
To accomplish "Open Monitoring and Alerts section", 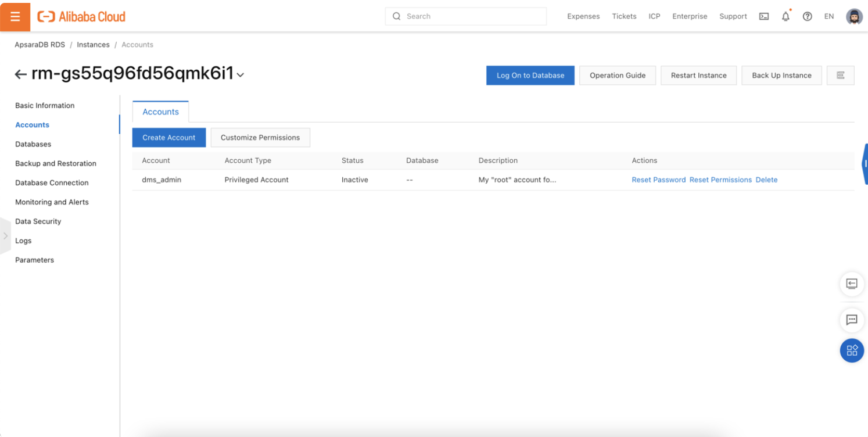I will point(52,202).
